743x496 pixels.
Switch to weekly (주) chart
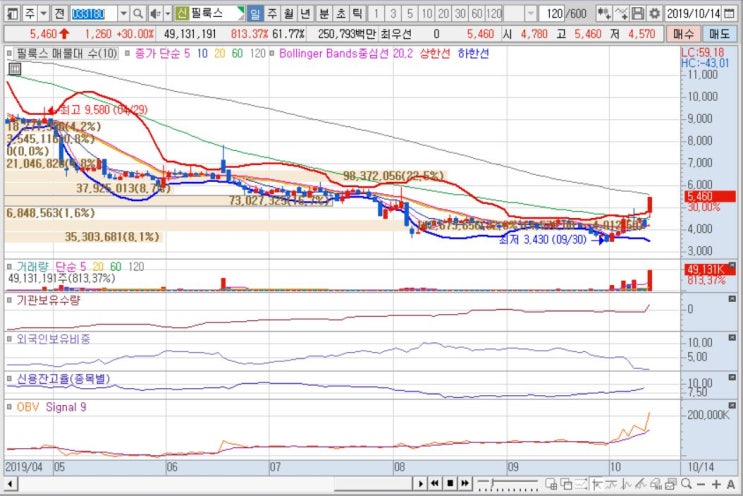272,14
